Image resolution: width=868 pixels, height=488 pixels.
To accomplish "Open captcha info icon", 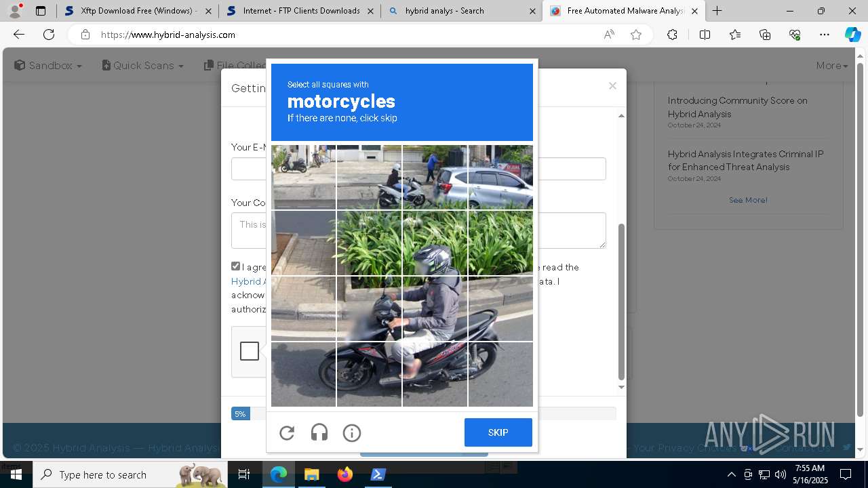I will click(352, 432).
